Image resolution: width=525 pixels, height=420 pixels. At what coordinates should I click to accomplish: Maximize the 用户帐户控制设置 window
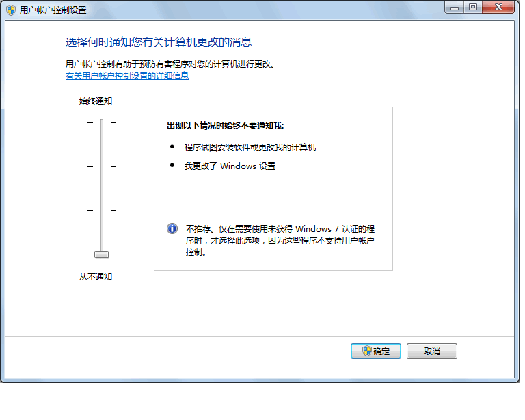coord(473,8)
